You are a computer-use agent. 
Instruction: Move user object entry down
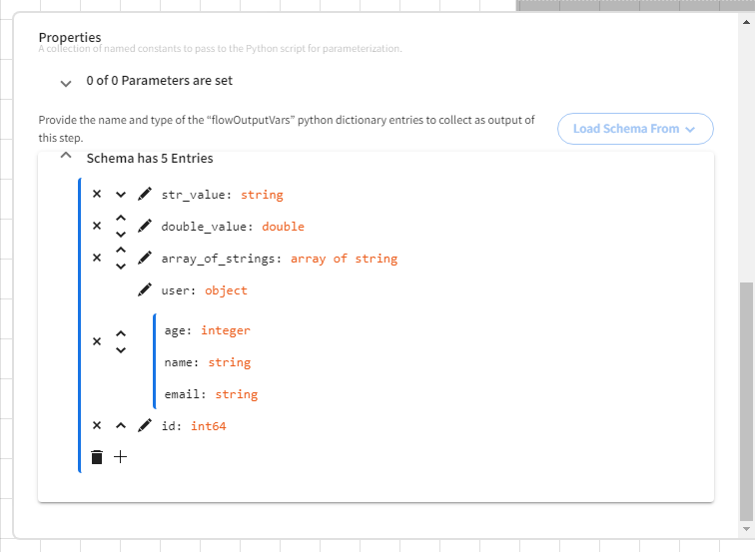coord(121,350)
